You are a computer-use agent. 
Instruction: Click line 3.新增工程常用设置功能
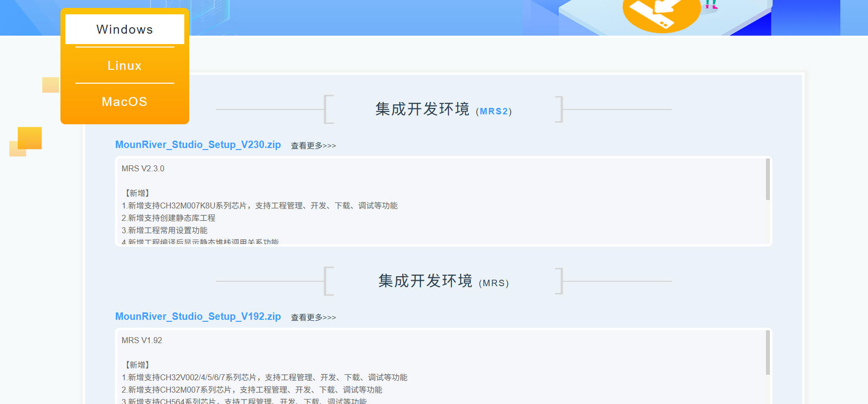pyautogui.click(x=164, y=230)
